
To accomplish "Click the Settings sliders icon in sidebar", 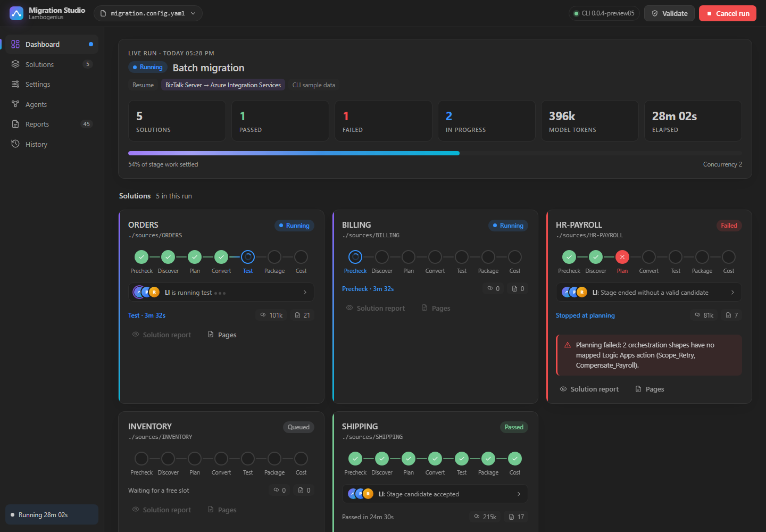I will pyautogui.click(x=15, y=84).
